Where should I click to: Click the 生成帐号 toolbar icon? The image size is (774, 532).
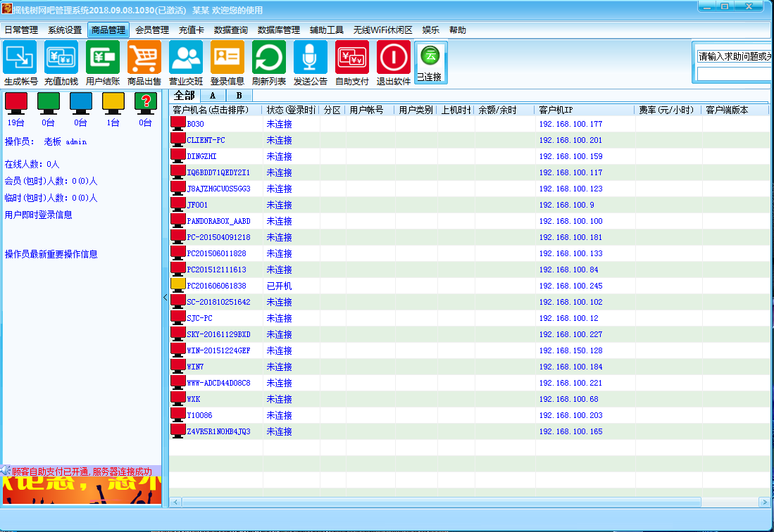pos(20,58)
